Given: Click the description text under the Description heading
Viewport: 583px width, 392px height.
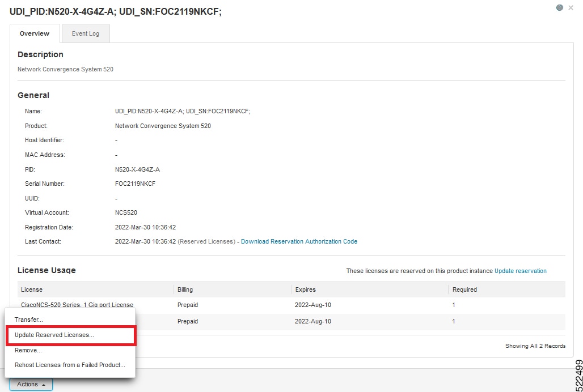Looking at the screenshot, I should pyautogui.click(x=65, y=70).
